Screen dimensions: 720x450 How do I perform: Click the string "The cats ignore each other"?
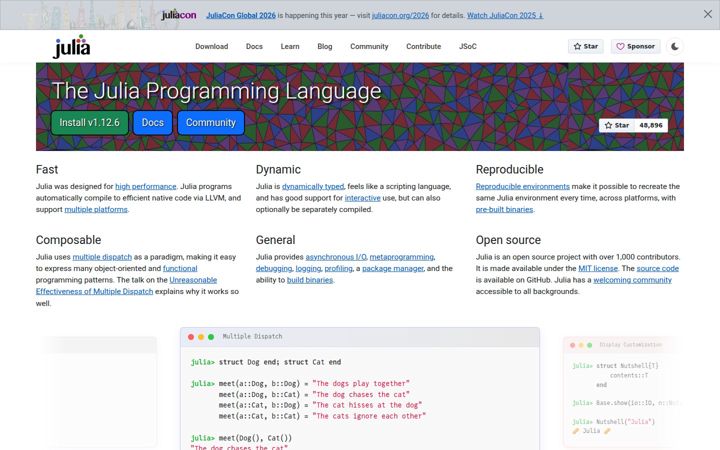pyautogui.click(x=369, y=416)
